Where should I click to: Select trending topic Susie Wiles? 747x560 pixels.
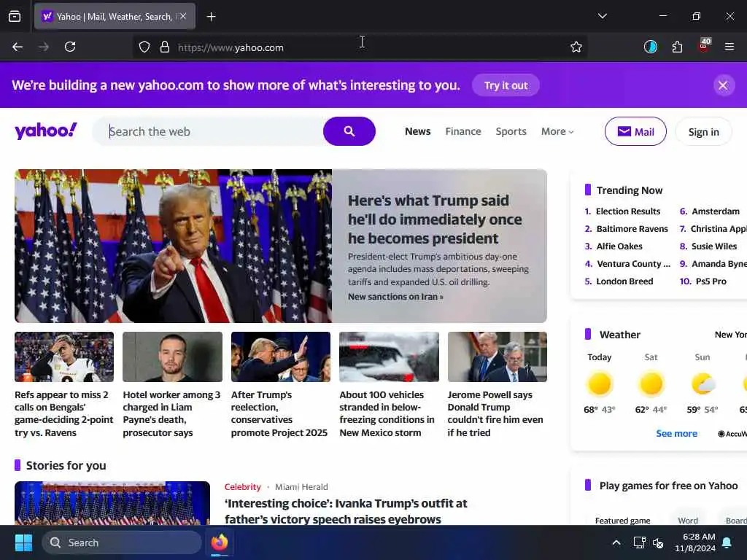coord(714,246)
